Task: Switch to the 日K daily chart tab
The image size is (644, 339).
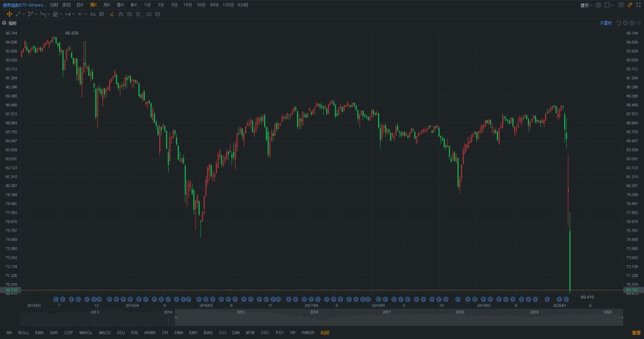Action: 79,5
